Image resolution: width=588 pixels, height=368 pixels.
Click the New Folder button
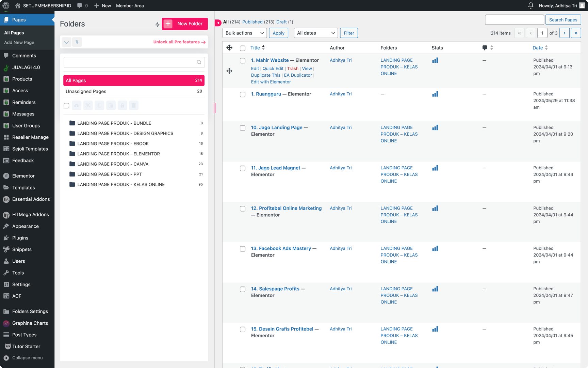pyautogui.click(x=185, y=24)
